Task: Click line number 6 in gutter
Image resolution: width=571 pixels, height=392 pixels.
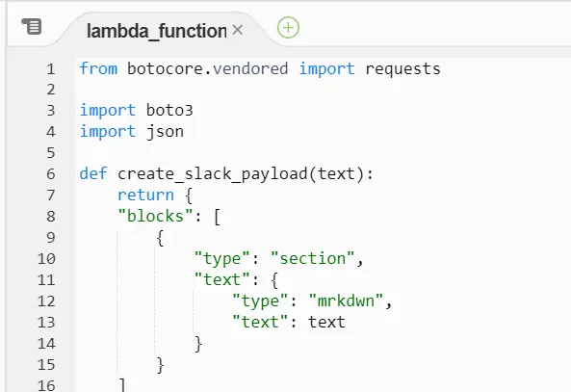Action: point(51,174)
